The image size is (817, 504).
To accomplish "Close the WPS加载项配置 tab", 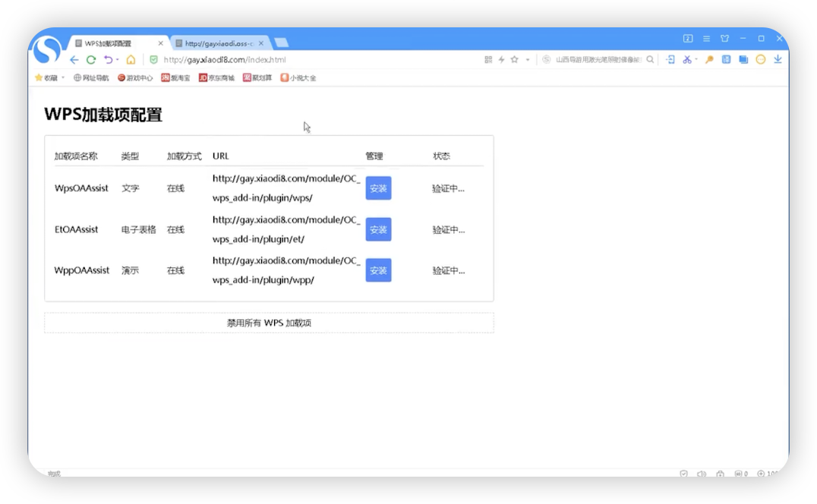I will (x=160, y=43).
